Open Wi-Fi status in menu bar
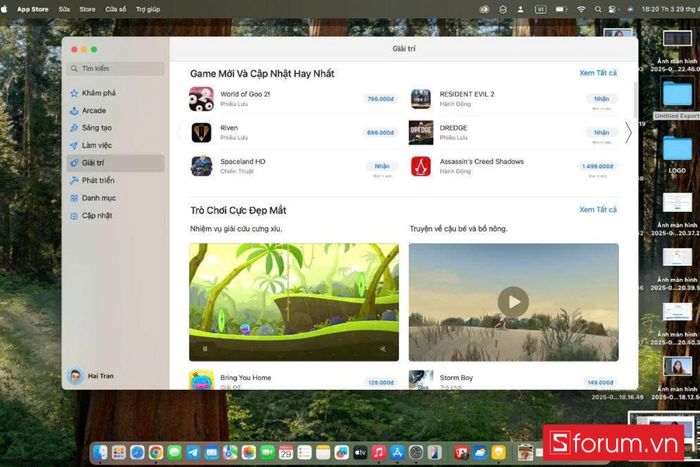700x467 pixels. point(581,9)
